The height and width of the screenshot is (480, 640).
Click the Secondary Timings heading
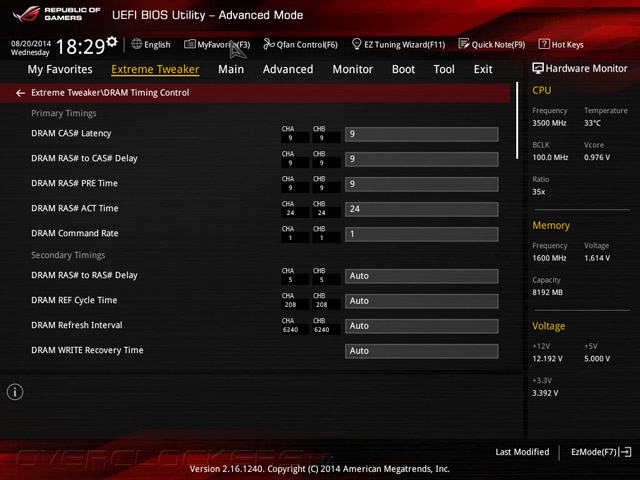point(68,255)
